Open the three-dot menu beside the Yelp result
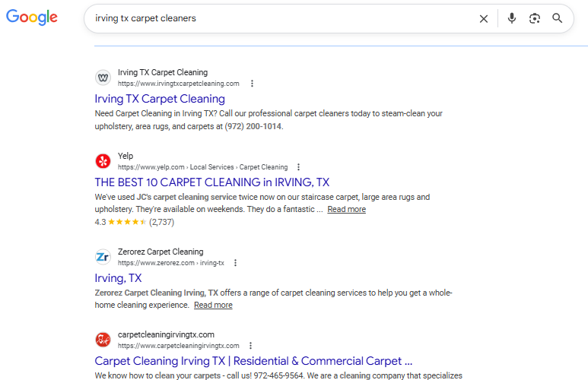Screen dimensions: 588x380 [x=299, y=167]
